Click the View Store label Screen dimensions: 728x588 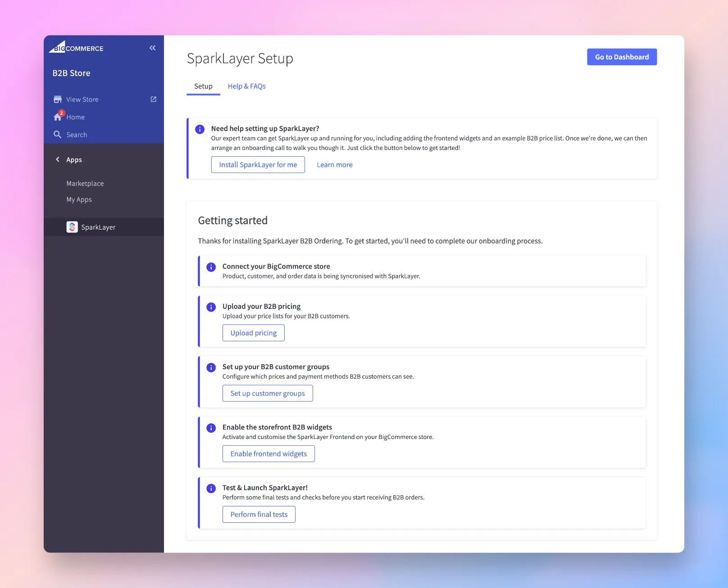(x=82, y=100)
